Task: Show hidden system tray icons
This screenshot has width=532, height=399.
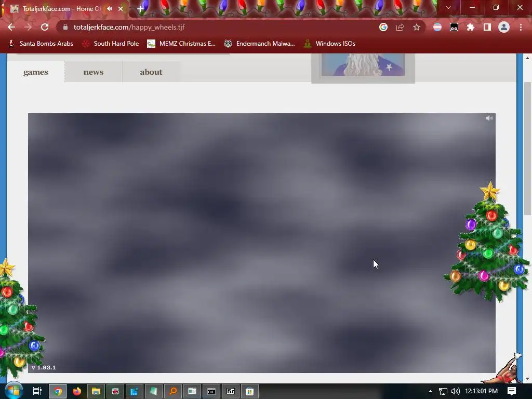Action: pyautogui.click(x=430, y=391)
